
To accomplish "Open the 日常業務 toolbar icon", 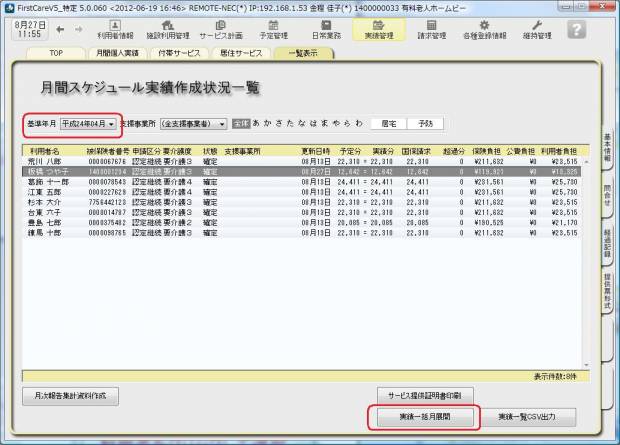I will click(325, 28).
